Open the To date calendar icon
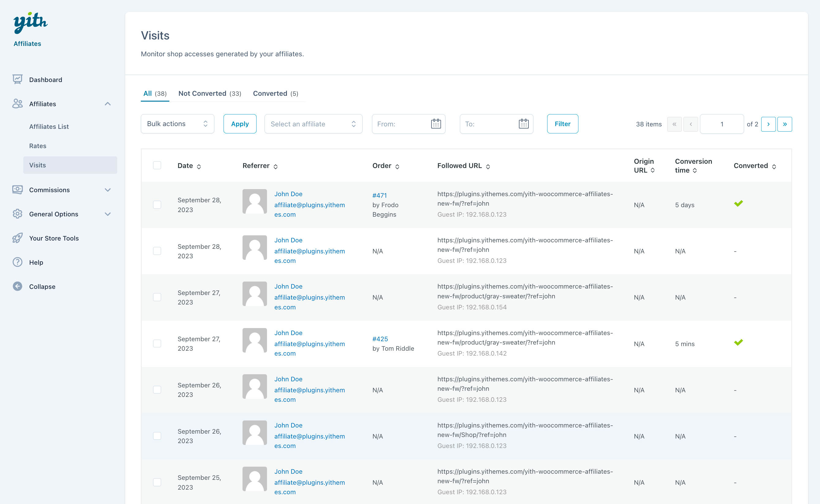Screen dimensions: 820x504 (x=524, y=124)
